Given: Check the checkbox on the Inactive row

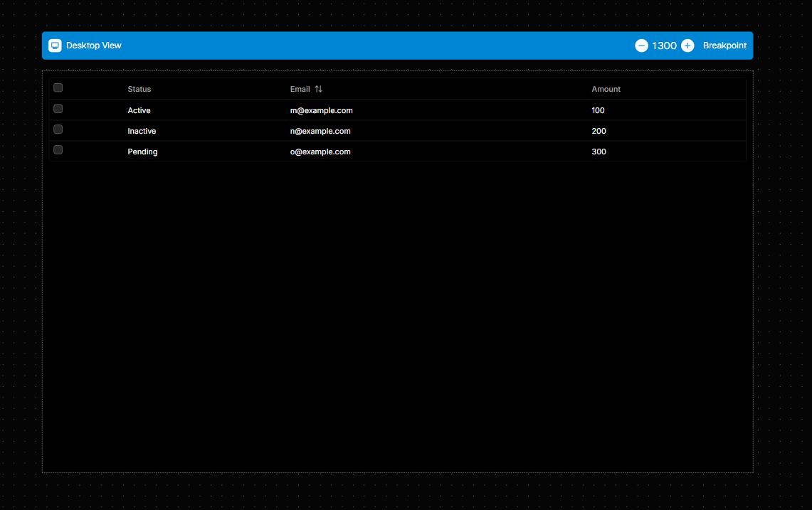Looking at the screenshot, I should coord(58,129).
